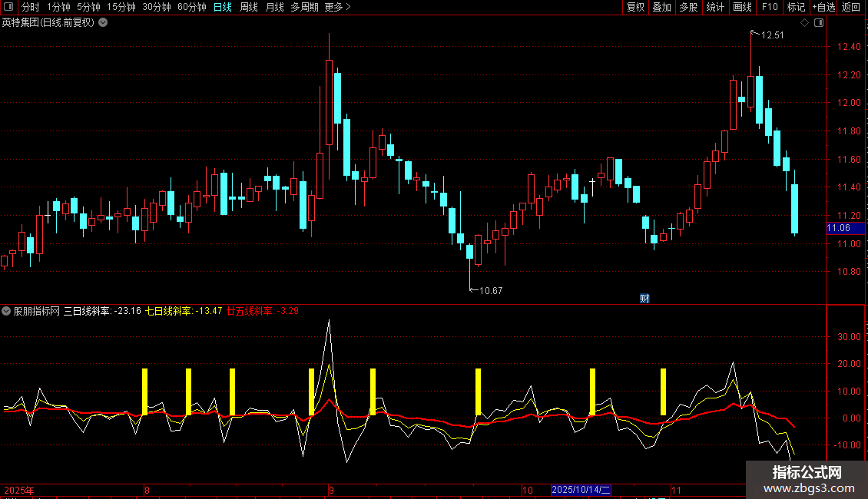
Task: Switch to 日线 daily chart
Action: tap(223, 7)
